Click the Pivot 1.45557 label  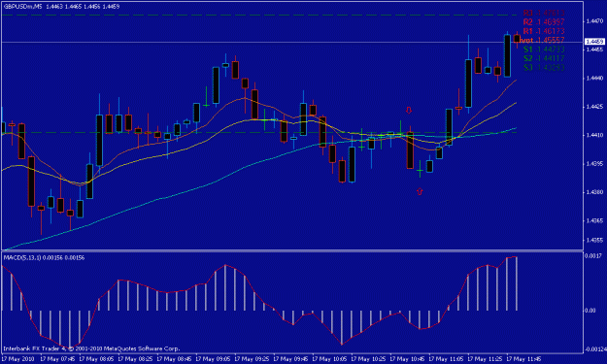coord(543,40)
